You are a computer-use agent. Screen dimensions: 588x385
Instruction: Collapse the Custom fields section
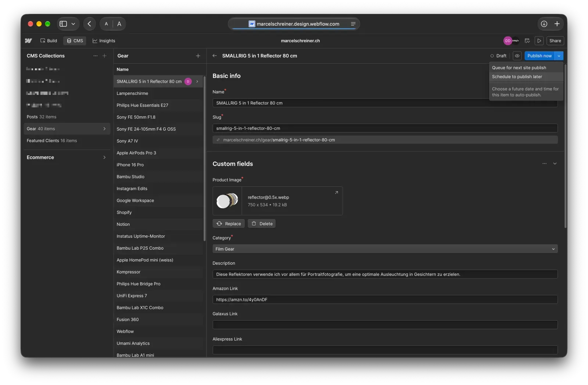555,164
